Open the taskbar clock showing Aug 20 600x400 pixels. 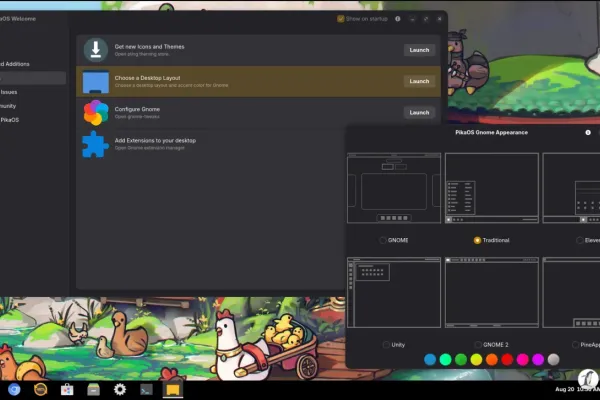click(577, 389)
